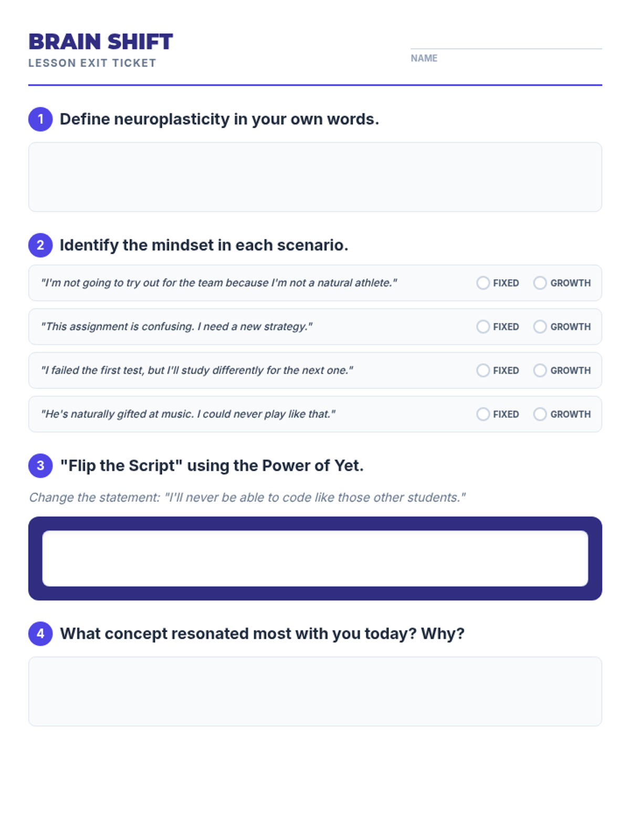The height and width of the screenshot is (840, 630).
Task: Click the Flip the Script answer box
Action: [x=315, y=558]
